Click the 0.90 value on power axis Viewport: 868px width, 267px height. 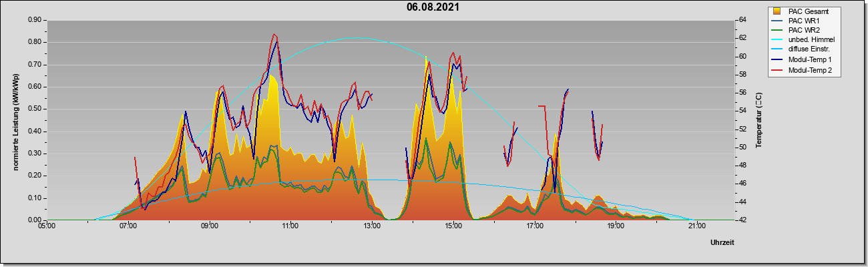tap(35, 20)
